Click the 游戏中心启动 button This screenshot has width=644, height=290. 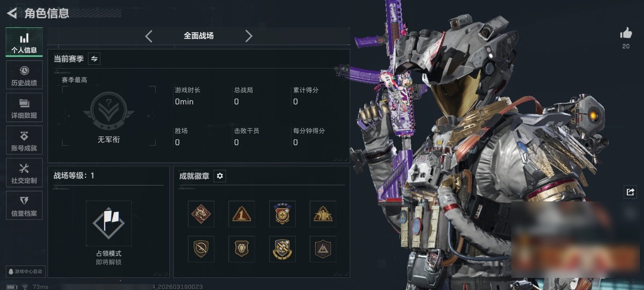tap(25, 271)
